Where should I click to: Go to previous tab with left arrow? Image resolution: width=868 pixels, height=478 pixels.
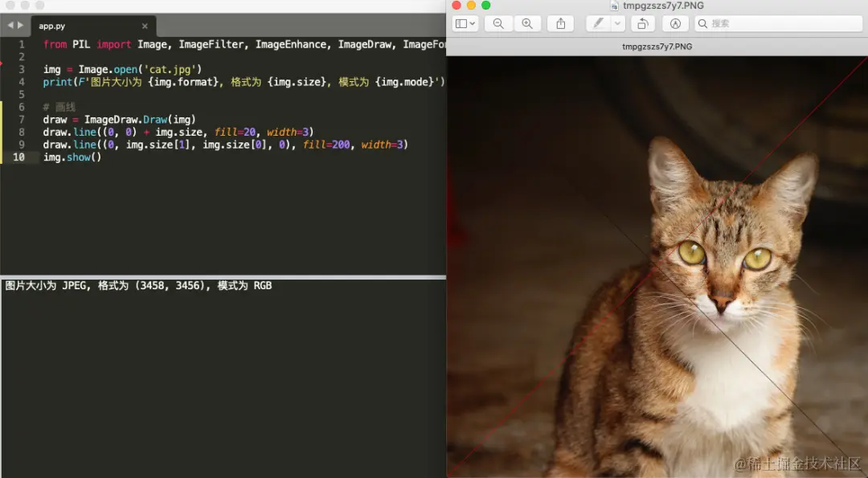[x=10, y=26]
